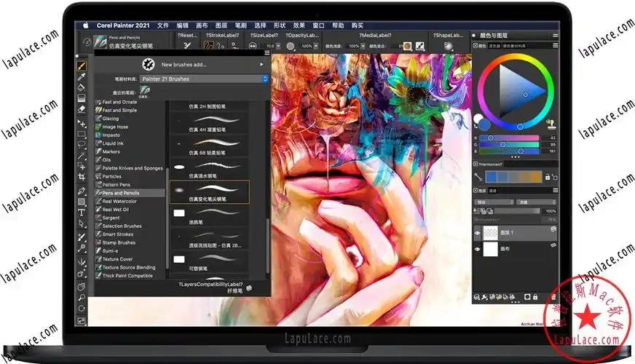Open the 效果 menu

299,25
